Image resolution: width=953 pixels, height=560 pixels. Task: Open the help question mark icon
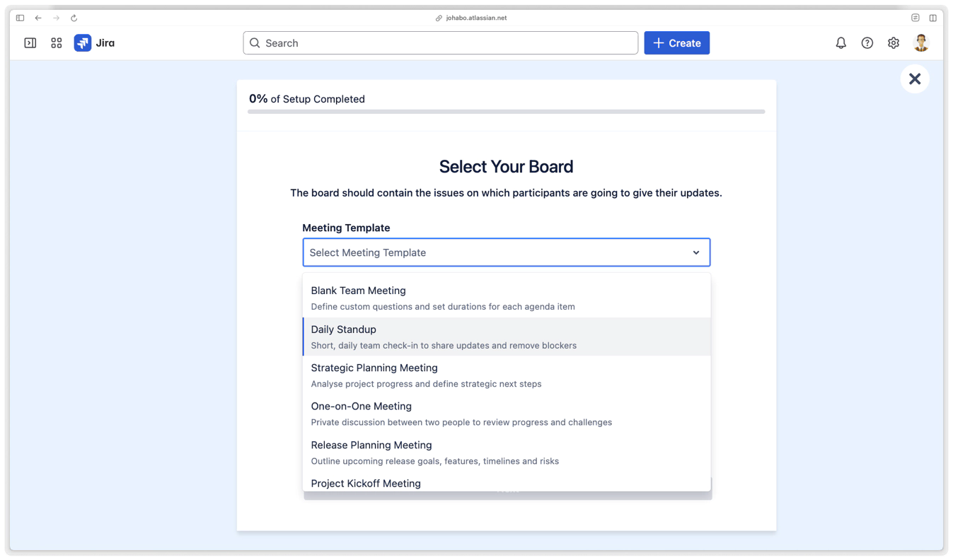pos(867,43)
